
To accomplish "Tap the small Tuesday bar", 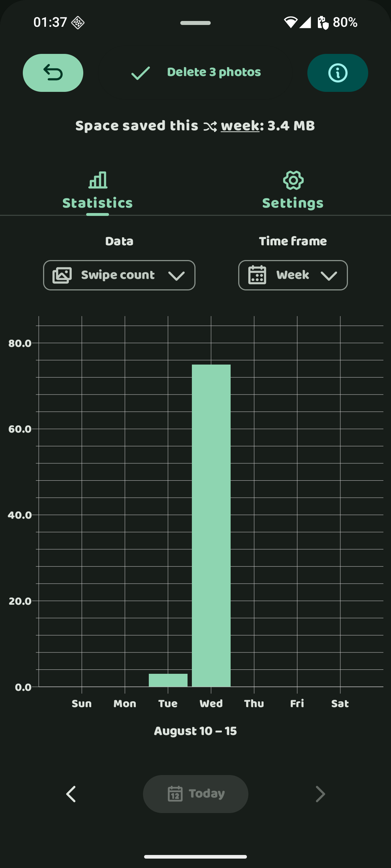I will click(168, 680).
